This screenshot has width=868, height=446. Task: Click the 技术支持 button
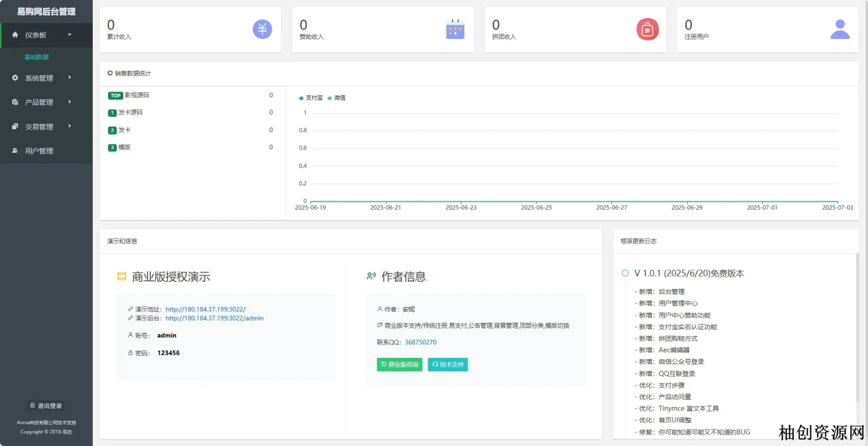(x=448, y=365)
